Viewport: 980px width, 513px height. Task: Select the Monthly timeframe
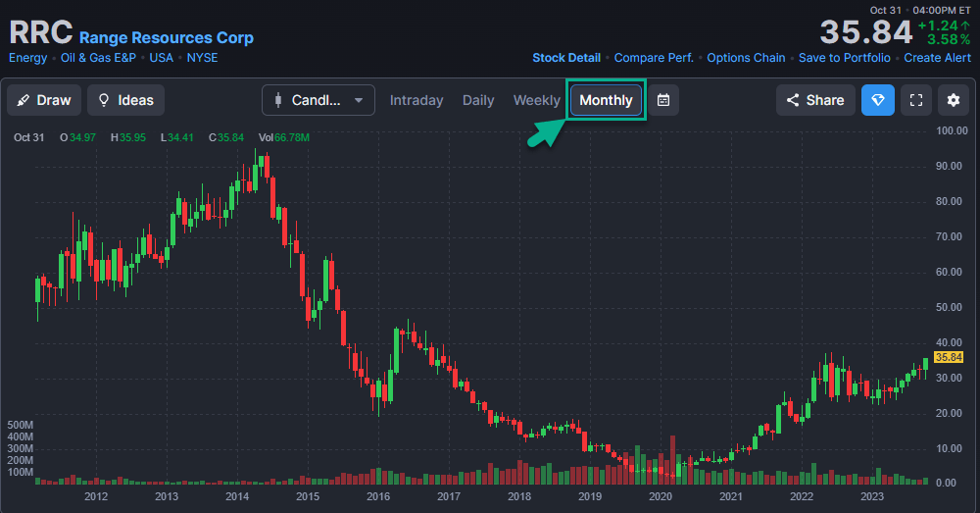coord(606,100)
